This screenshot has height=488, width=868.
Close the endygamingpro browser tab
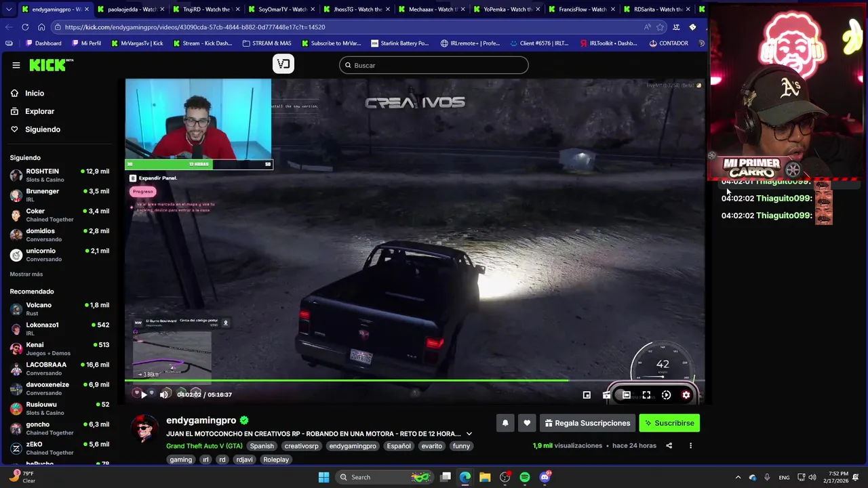coord(87,9)
